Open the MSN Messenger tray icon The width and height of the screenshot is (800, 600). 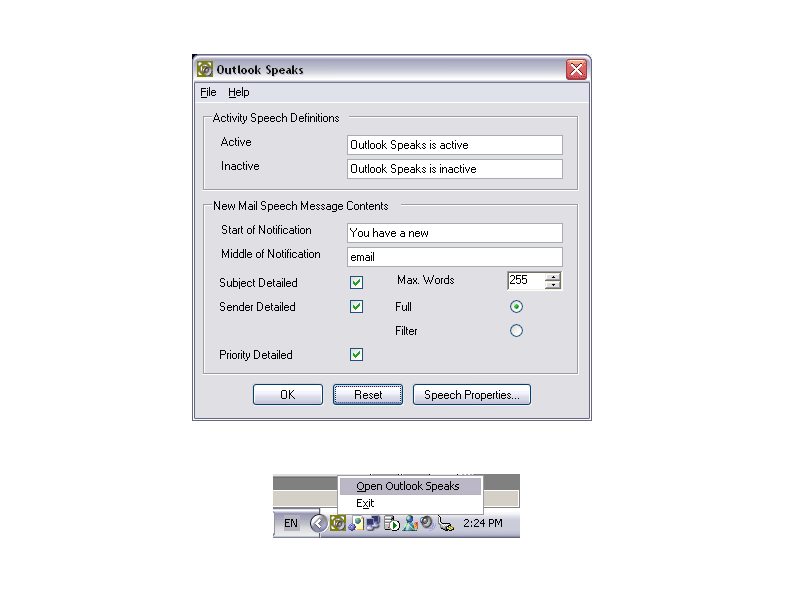(x=410, y=523)
